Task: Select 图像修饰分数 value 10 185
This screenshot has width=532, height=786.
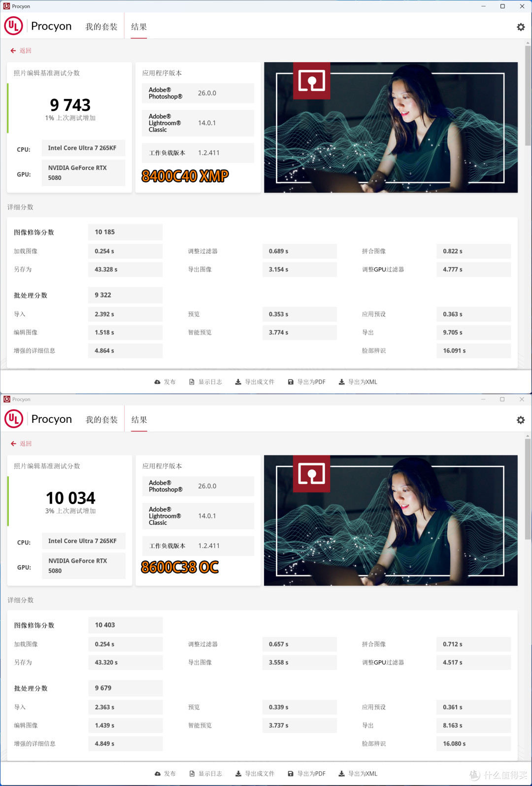Action: [x=125, y=232]
